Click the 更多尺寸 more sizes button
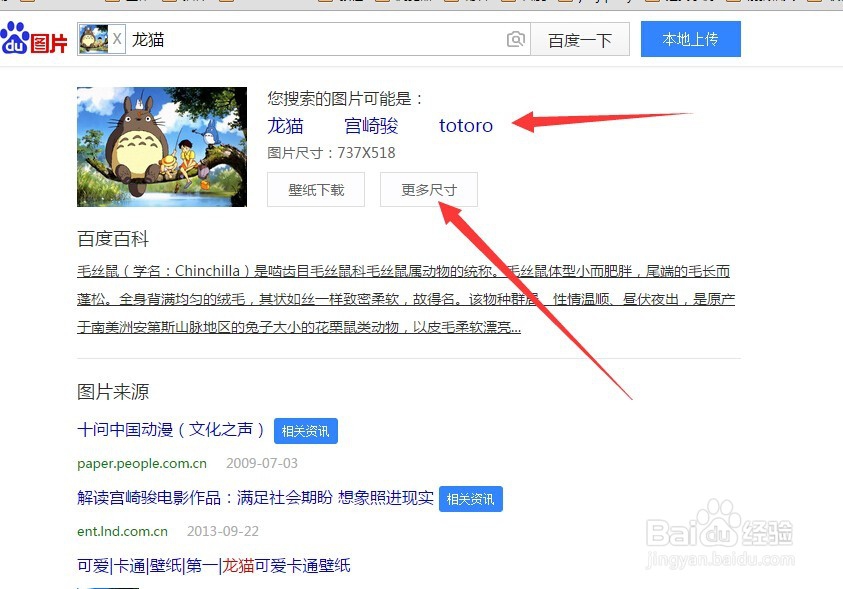Viewport: 843px width, 589px height. click(428, 189)
